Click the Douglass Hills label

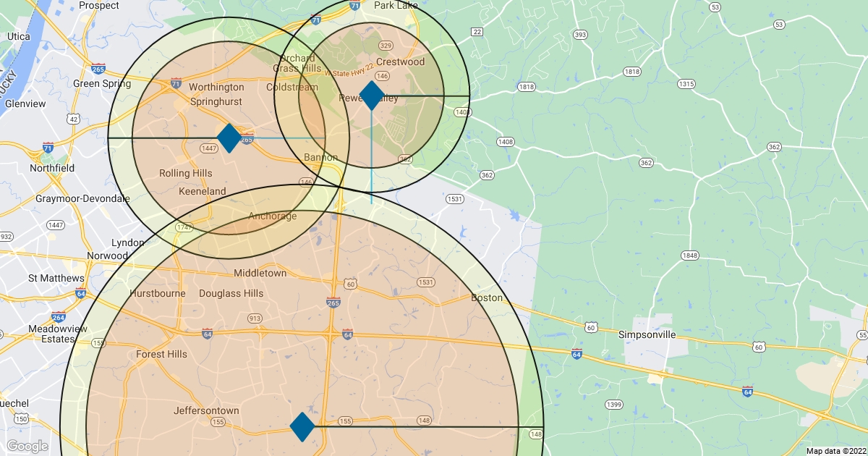click(231, 293)
